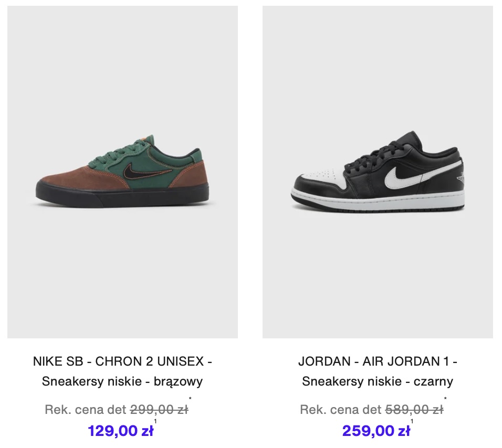Open the JORDAN - AIR JORDAN 1 title
Image resolution: width=502 pixels, height=448 pixels.
coord(378,361)
